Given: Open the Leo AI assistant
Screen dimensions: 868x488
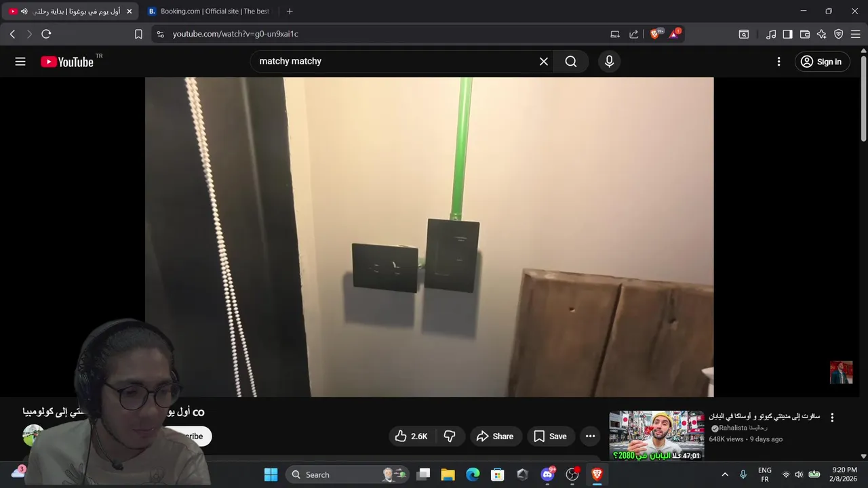Looking at the screenshot, I should click(x=822, y=34).
